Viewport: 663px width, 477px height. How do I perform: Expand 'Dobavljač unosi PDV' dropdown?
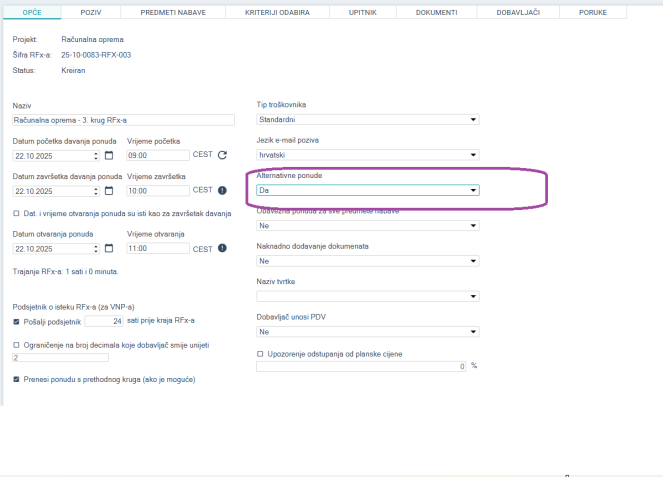(368, 331)
